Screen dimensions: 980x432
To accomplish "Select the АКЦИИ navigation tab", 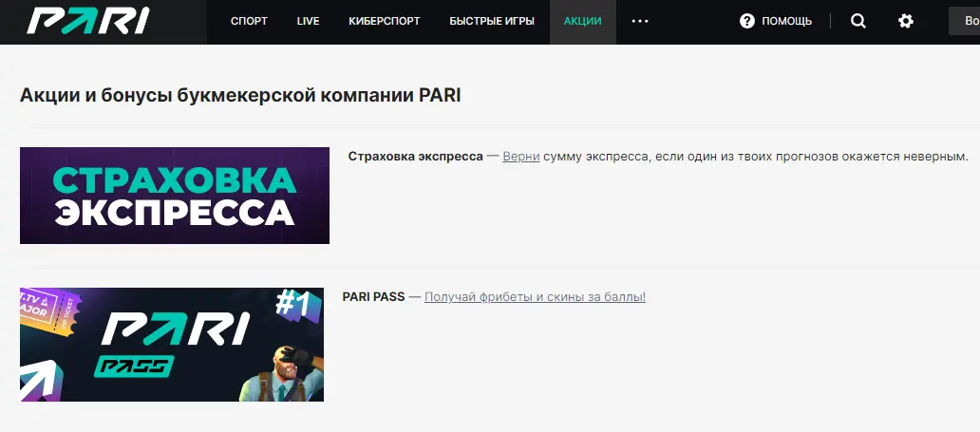I will coord(582,21).
